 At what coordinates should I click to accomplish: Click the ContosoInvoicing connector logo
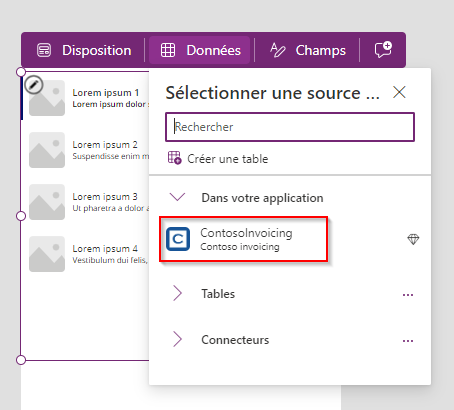point(178,239)
